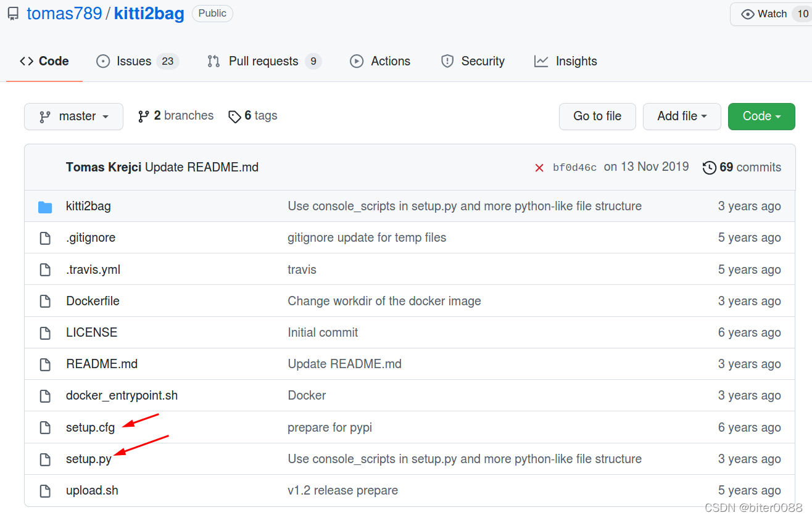Screen dimensions: 812x518
Task: Open the Issues tab
Action: point(138,61)
